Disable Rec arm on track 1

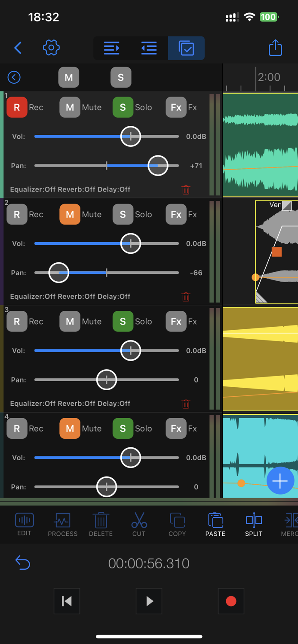[17, 107]
